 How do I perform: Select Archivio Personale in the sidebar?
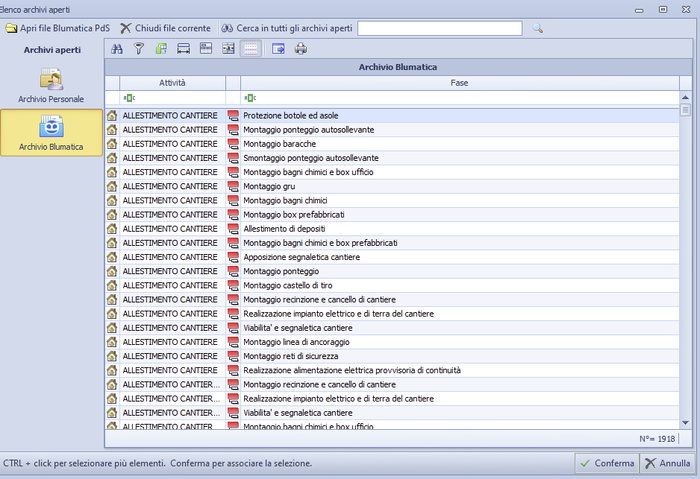(51, 84)
